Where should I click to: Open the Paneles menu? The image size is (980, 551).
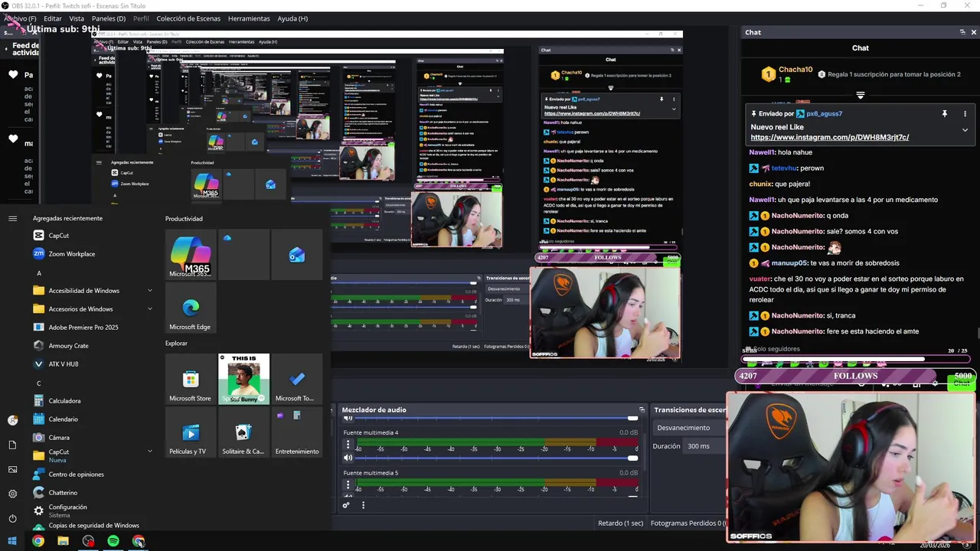click(109, 18)
